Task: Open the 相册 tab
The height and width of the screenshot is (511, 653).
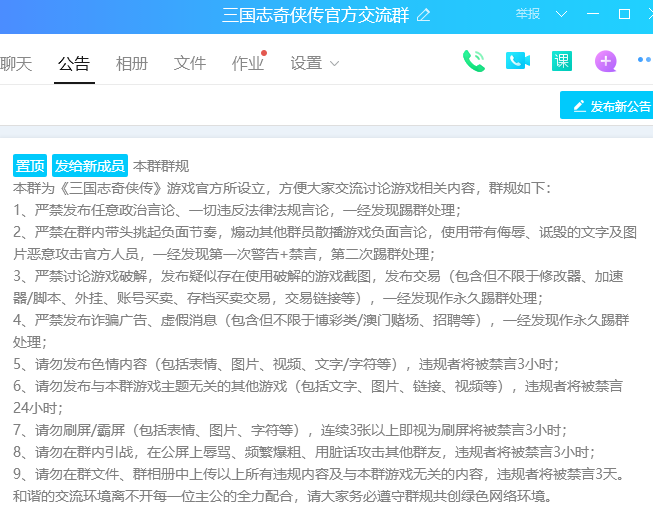Action: tap(132, 63)
